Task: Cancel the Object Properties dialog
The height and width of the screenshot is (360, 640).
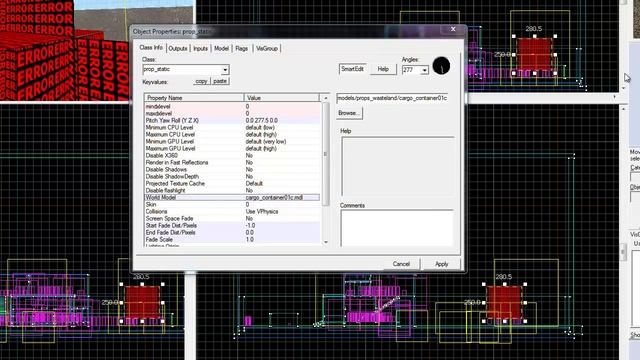Action: pos(401,264)
